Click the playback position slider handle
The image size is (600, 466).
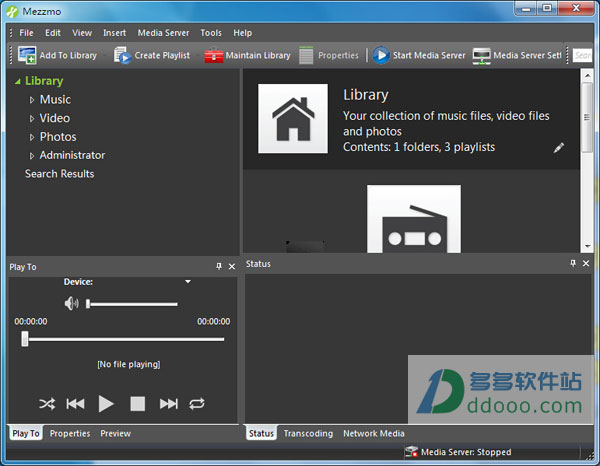(25, 339)
